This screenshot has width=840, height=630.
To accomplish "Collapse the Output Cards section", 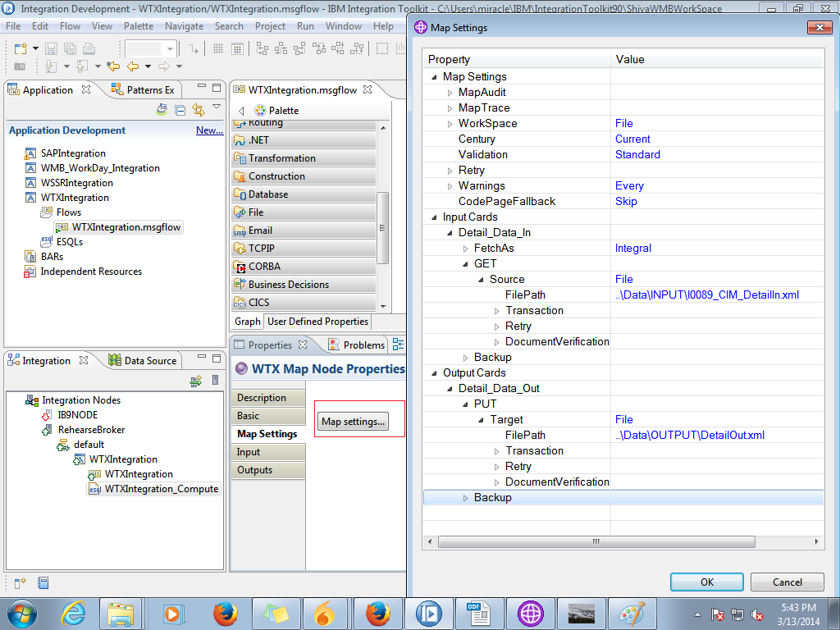I will [435, 373].
